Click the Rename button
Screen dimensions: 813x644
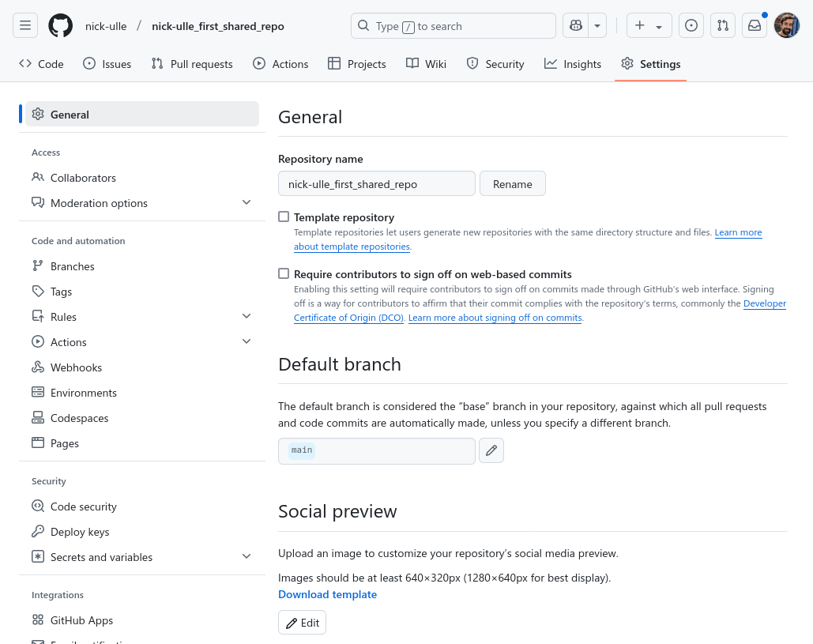click(513, 184)
